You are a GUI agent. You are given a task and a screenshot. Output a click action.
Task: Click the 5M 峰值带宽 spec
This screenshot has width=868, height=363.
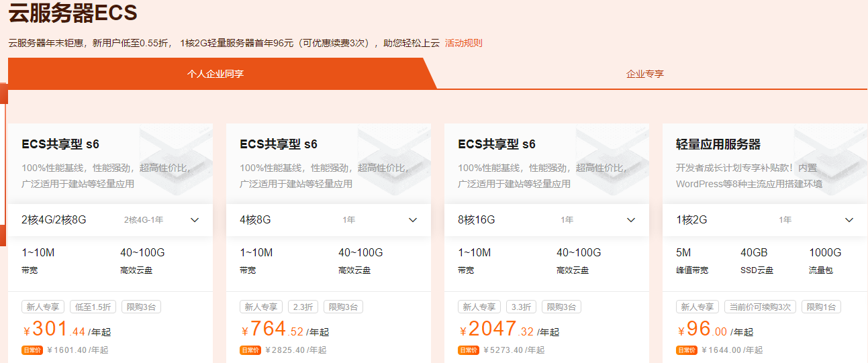click(692, 261)
